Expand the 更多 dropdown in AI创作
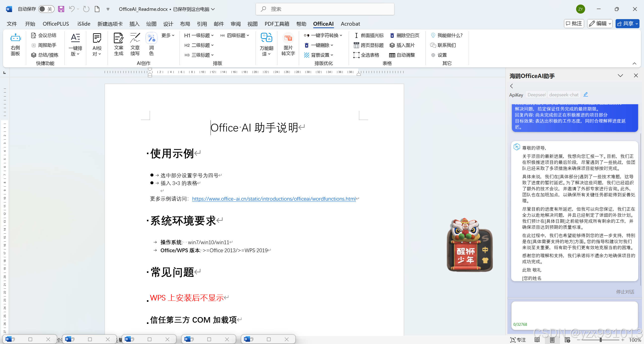644x344 pixels. click(x=168, y=35)
